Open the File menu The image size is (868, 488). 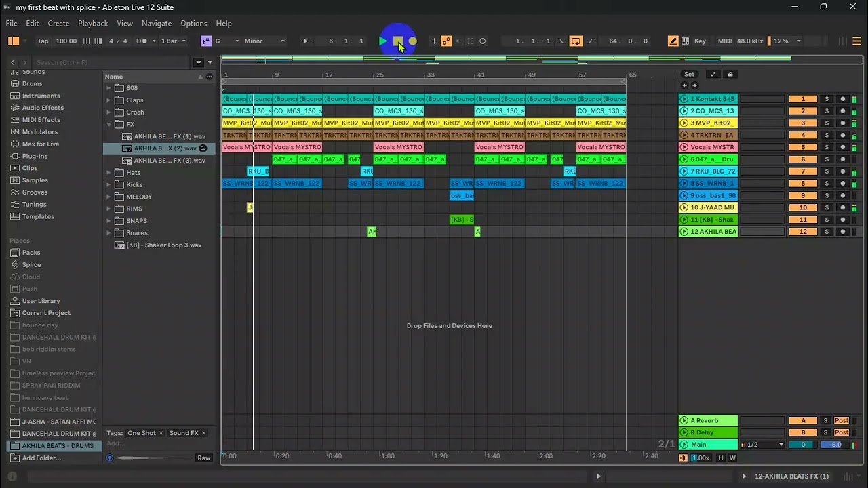tap(12, 23)
